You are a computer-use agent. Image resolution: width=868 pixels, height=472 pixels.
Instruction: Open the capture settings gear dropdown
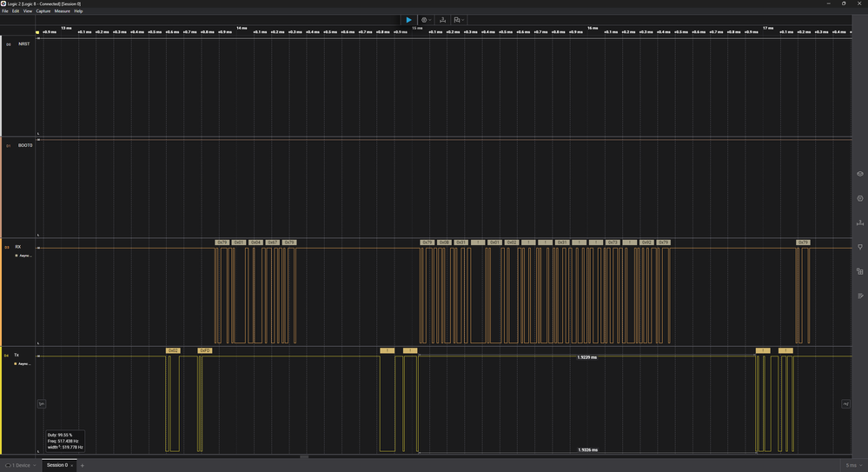click(425, 20)
